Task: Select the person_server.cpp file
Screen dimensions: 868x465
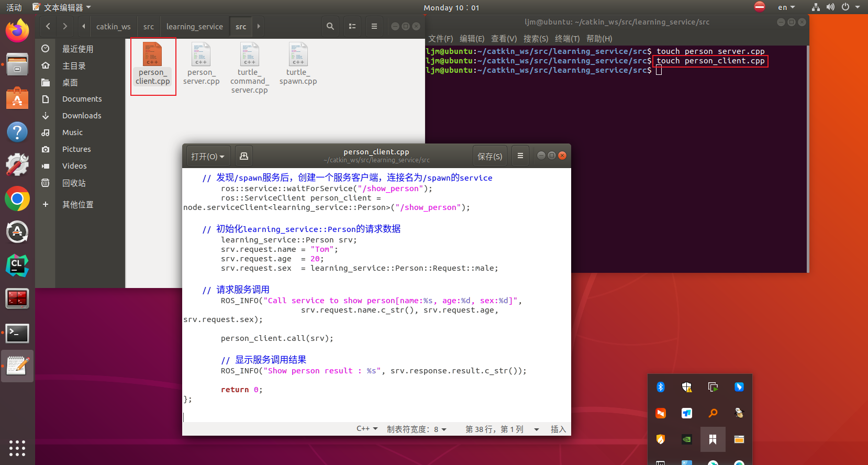Action: point(201,63)
